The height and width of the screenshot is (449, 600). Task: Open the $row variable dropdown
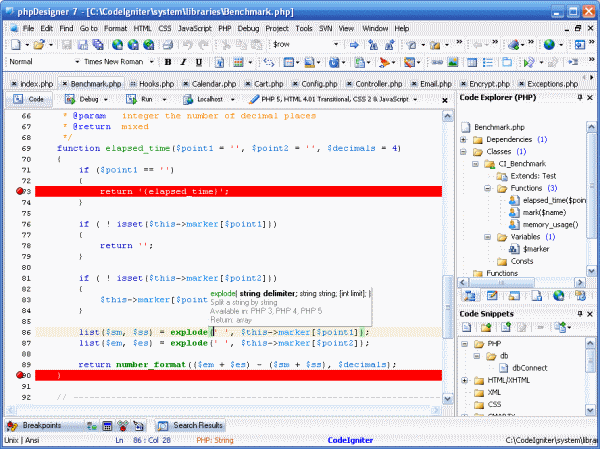point(336,44)
